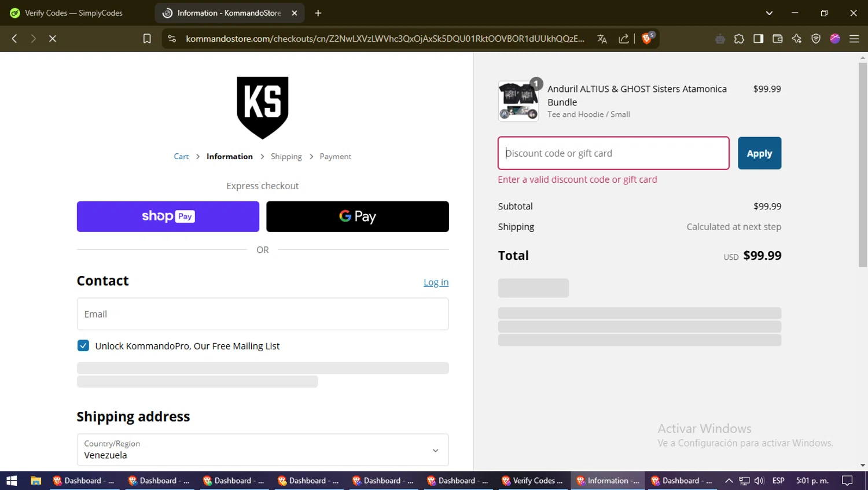
Task: Expand the Country/Region dropdown
Action: (263, 450)
